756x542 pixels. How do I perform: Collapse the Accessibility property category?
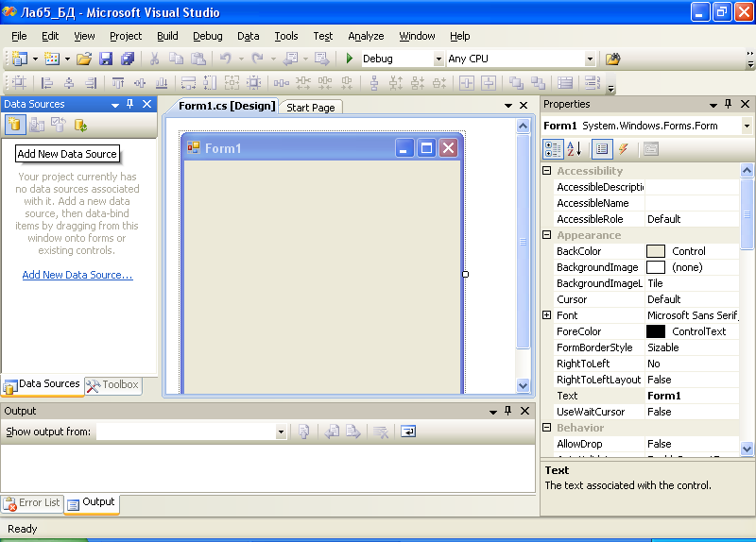[x=547, y=171]
